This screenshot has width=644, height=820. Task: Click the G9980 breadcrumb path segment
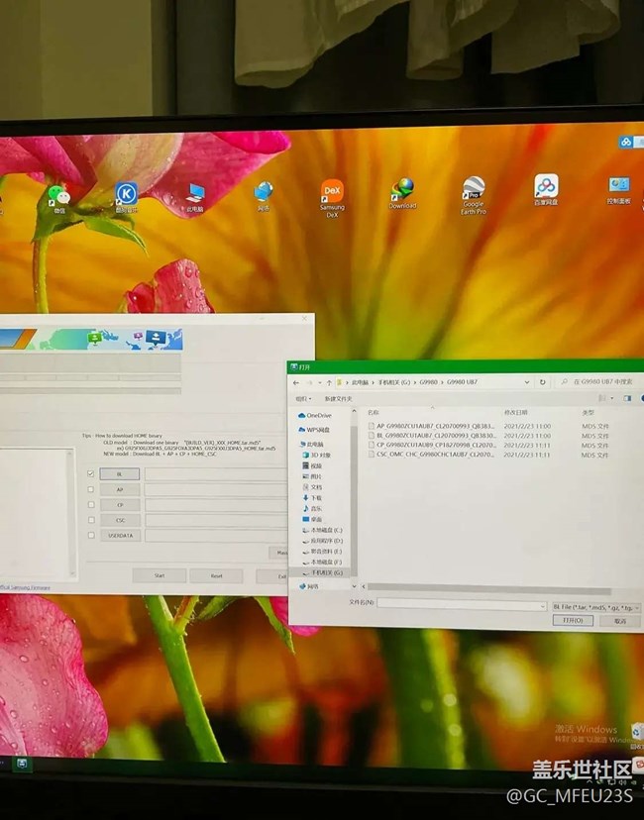point(426,381)
